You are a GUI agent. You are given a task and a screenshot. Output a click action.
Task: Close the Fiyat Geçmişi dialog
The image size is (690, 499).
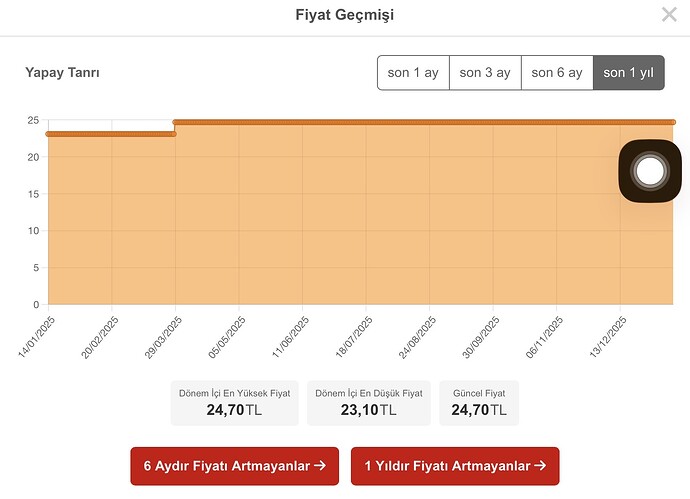point(669,14)
